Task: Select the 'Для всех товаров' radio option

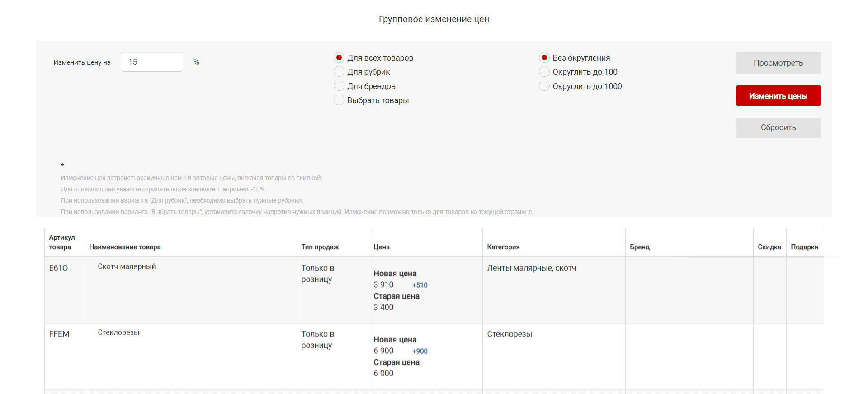Action: point(339,58)
